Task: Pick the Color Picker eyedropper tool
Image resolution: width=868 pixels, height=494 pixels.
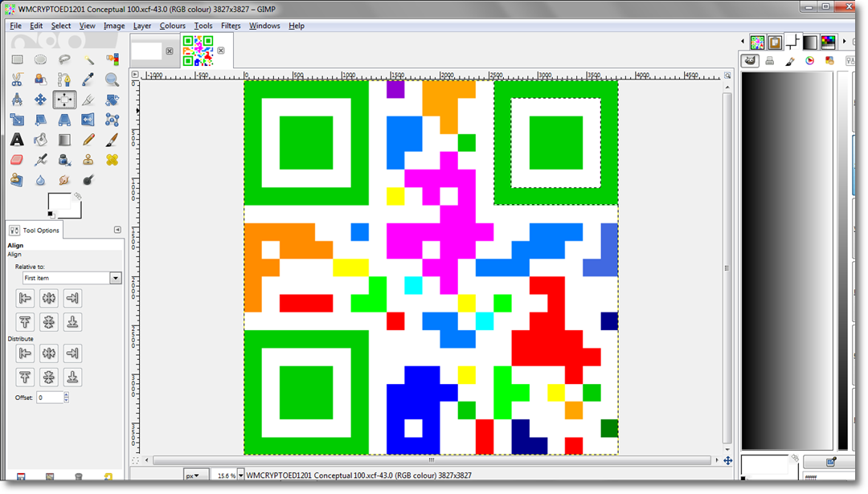Action: [88, 80]
